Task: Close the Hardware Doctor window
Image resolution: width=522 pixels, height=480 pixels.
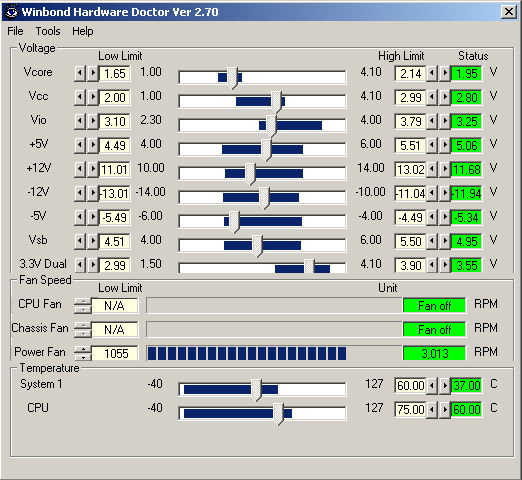Action: (509, 12)
